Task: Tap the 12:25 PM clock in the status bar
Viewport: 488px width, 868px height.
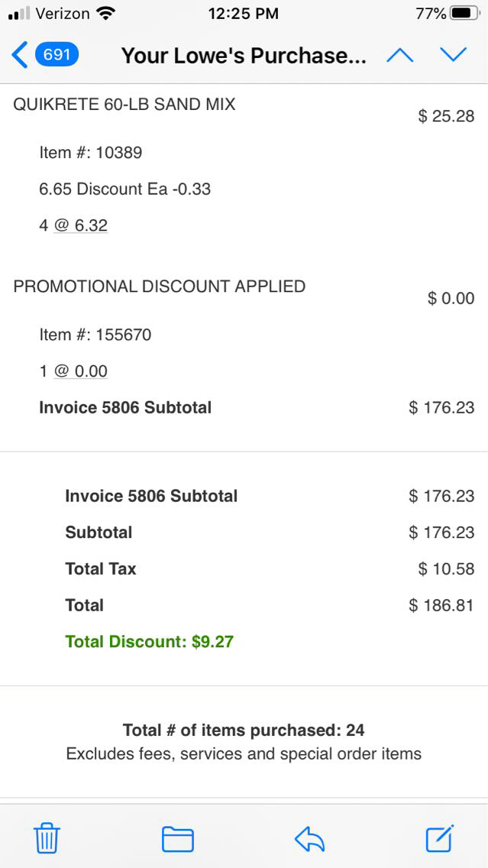Action: pos(243,14)
